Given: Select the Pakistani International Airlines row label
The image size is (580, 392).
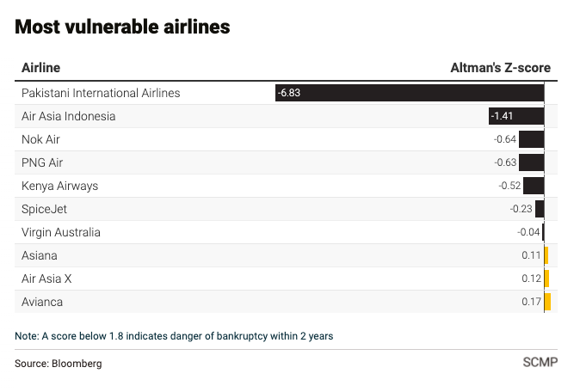Looking at the screenshot, I should [101, 93].
